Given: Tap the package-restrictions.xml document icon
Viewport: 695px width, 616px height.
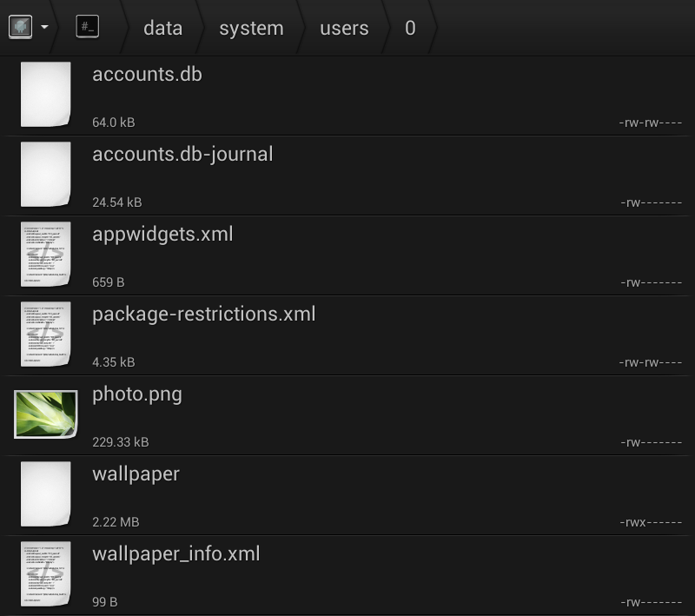Looking at the screenshot, I should coord(45,334).
